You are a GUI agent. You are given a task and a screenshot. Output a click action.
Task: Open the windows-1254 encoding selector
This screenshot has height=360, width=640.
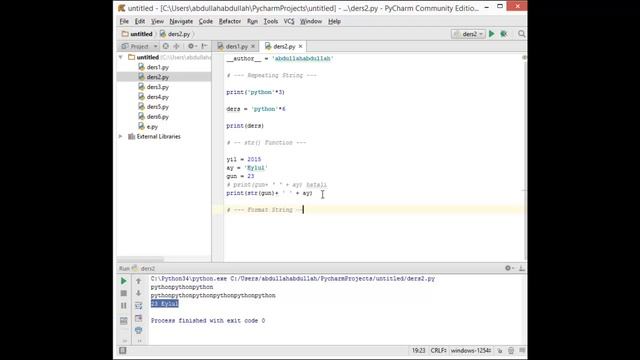click(x=471, y=351)
